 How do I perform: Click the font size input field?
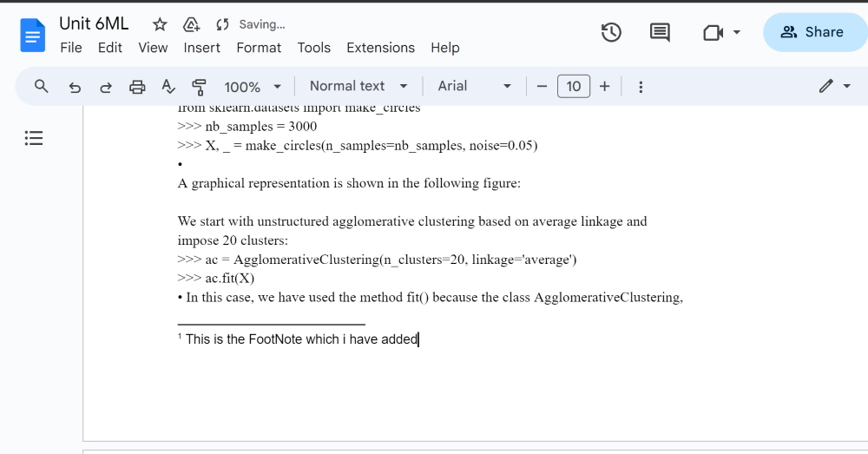(x=574, y=86)
